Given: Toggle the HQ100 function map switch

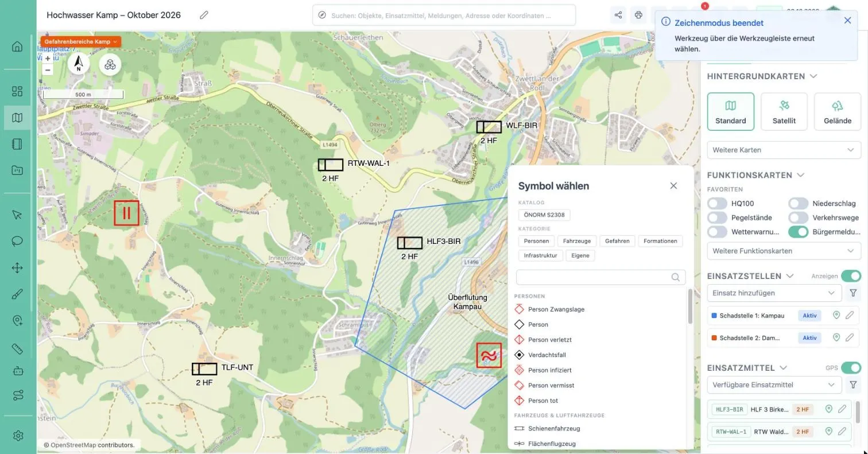Looking at the screenshot, I should [x=717, y=203].
